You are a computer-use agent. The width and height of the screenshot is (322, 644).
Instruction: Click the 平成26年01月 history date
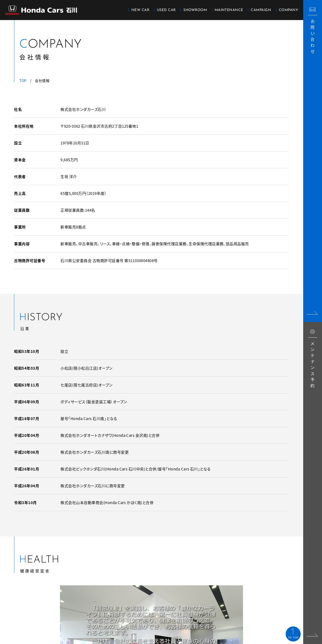[x=27, y=469]
